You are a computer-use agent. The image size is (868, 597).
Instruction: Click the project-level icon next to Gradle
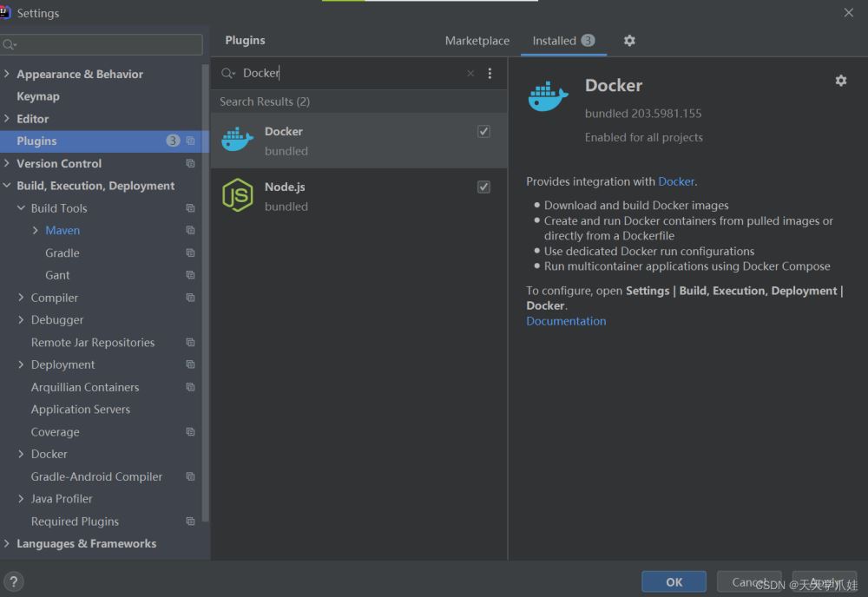(x=190, y=253)
